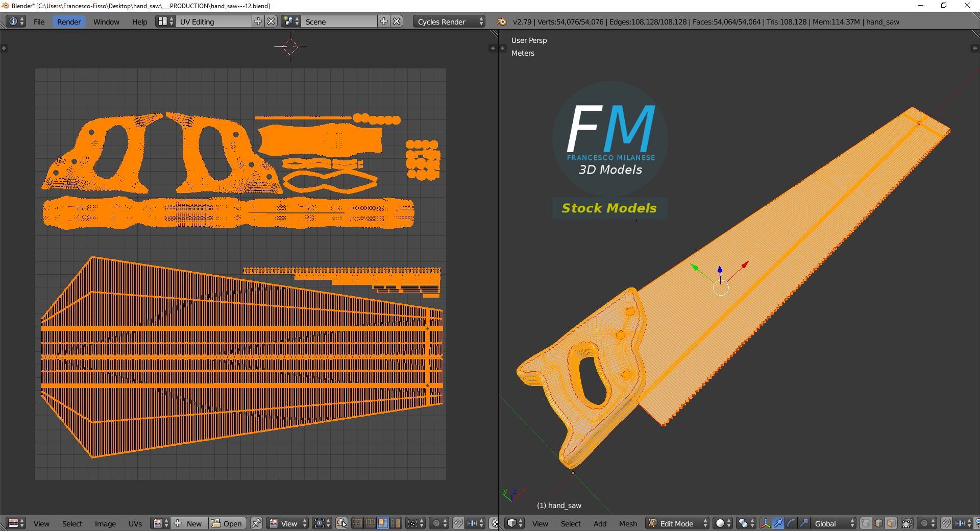
Task: Select the scale manipulator icon
Action: point(803,523)
